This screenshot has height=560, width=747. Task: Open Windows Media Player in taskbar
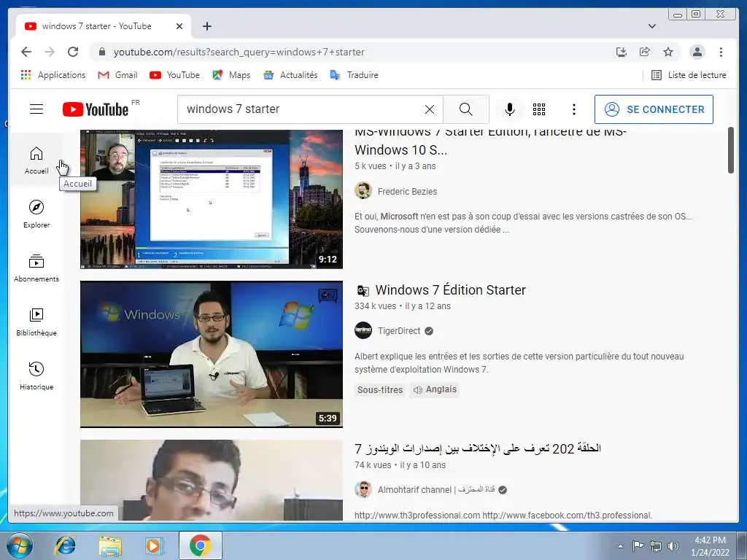(154, 545)
